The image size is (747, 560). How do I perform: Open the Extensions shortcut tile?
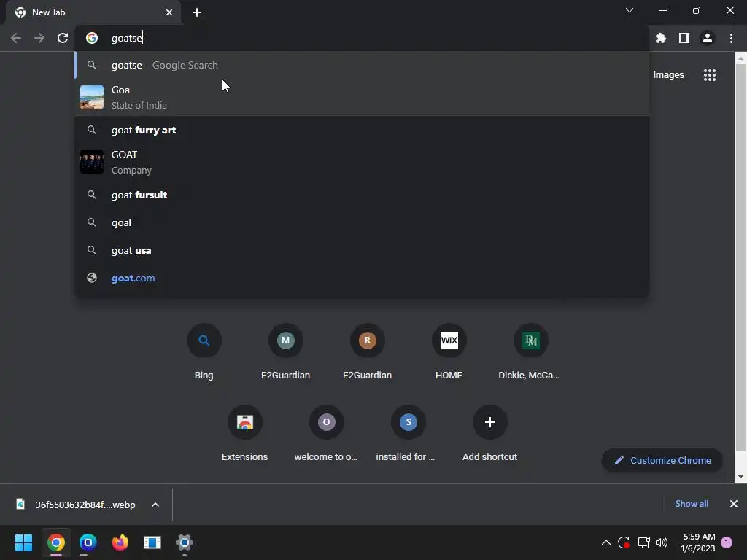pyautogui.click(x=245, y=434)
